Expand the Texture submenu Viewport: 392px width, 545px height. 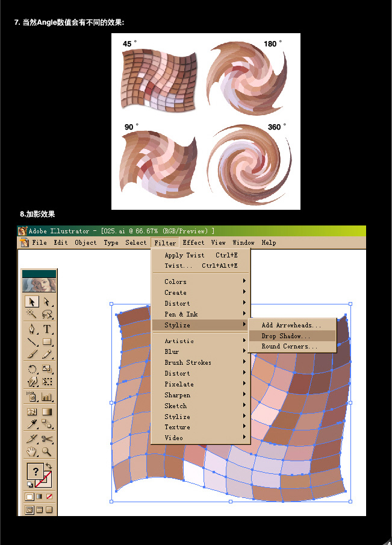[x=201, y=427]
